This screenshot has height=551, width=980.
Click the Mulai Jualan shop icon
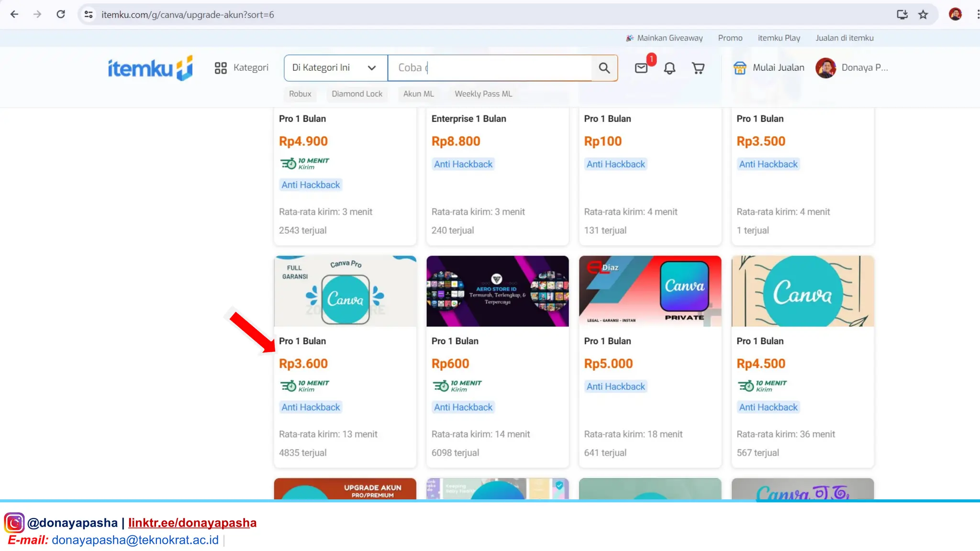740,68
